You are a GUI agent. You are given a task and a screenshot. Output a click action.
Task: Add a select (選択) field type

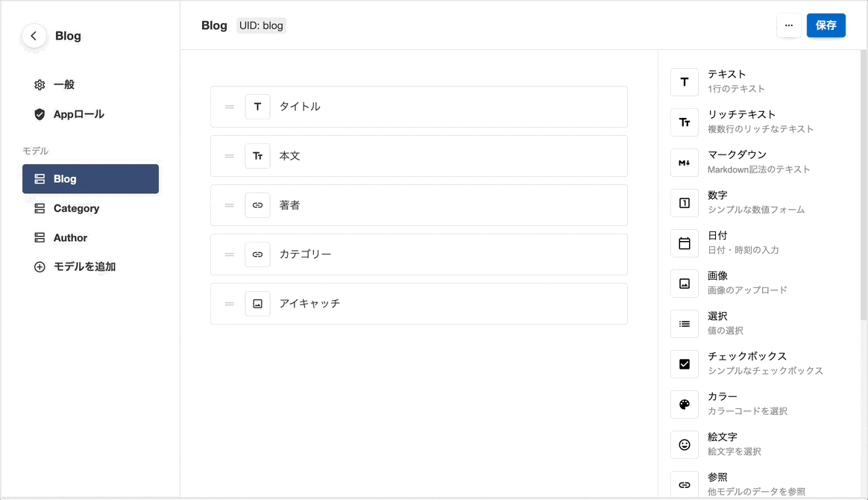pyautogui.click(x=685, y=324)
